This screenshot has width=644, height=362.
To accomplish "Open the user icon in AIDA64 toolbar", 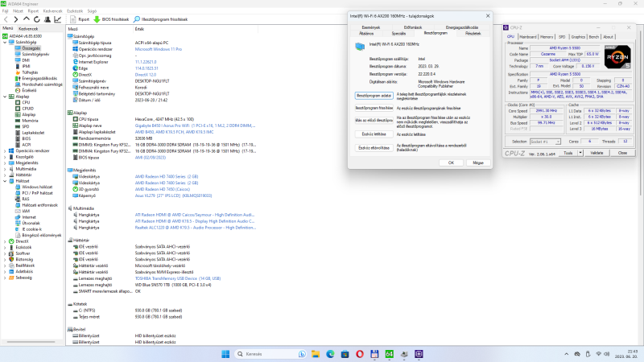I will (47, 19).
